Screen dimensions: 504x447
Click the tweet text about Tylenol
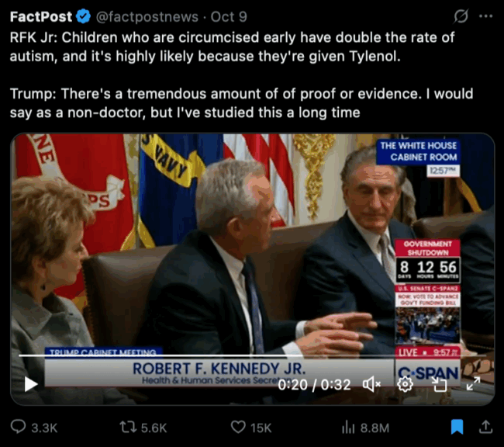(233, 45)
